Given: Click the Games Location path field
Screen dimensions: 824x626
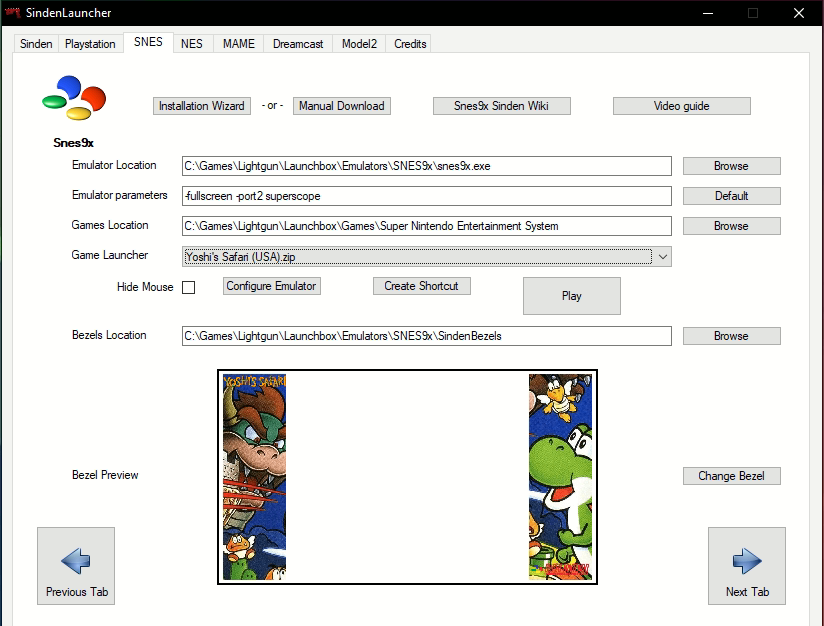Looking at the screenshot, I should [427, 226].
